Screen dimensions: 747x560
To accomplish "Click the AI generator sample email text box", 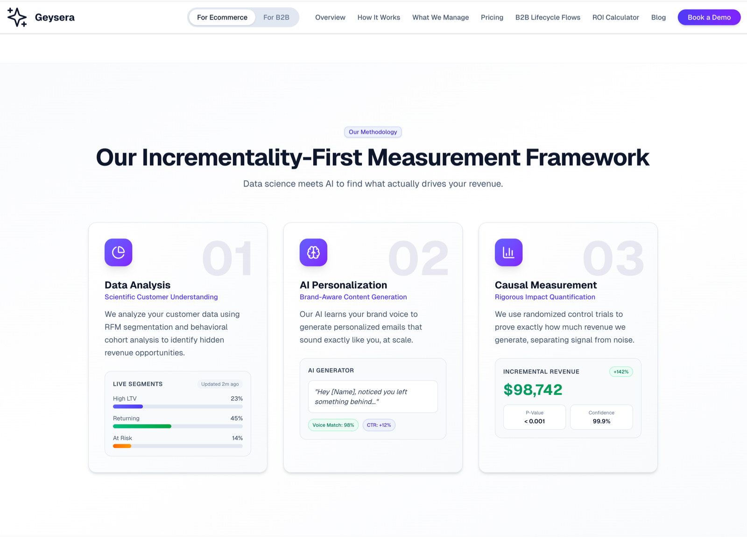I will tap(373, 397).
